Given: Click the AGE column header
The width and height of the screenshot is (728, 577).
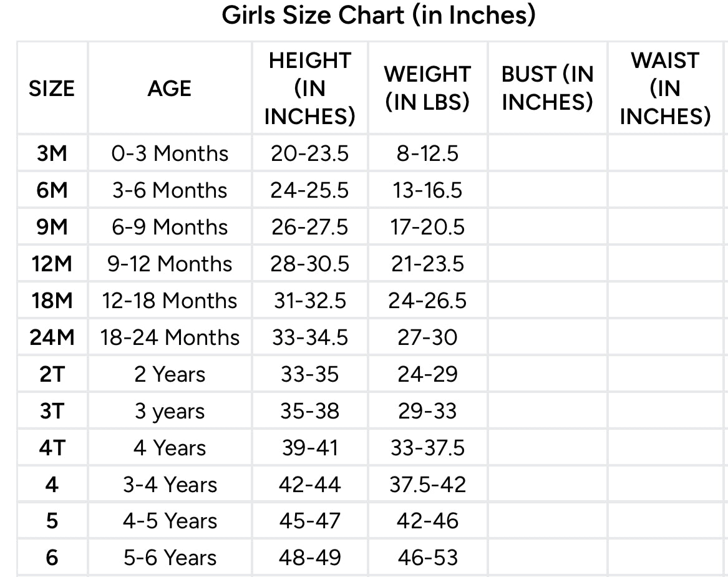Looking at the screenshot, I should point(170,89).
